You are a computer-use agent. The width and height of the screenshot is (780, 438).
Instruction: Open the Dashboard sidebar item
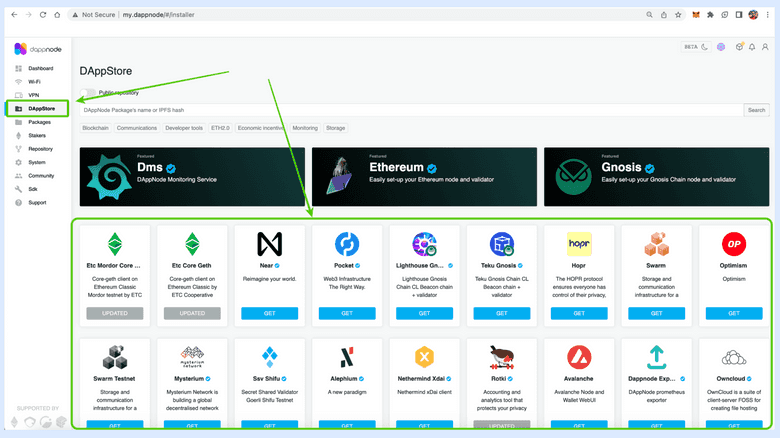40,68
